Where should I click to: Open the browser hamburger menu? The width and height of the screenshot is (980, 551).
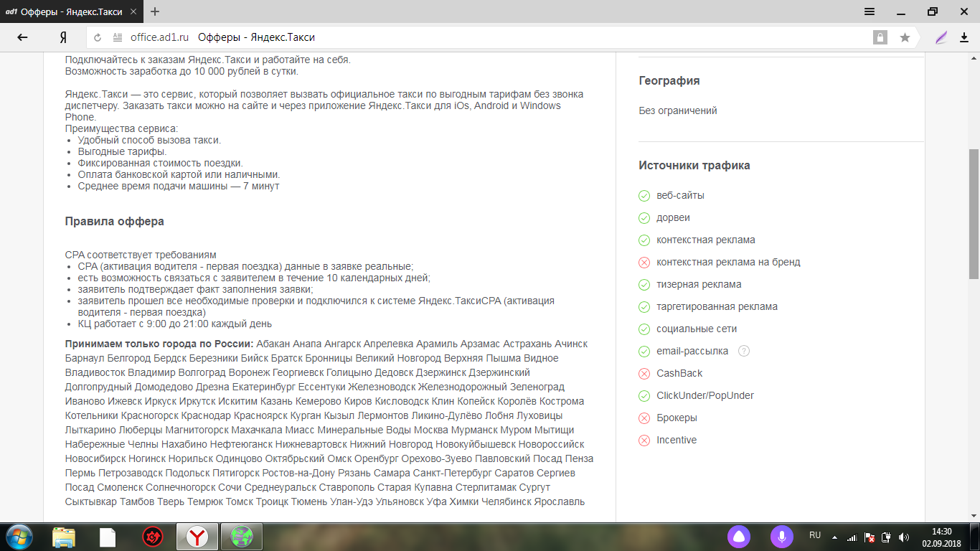(x=870, y=11)
